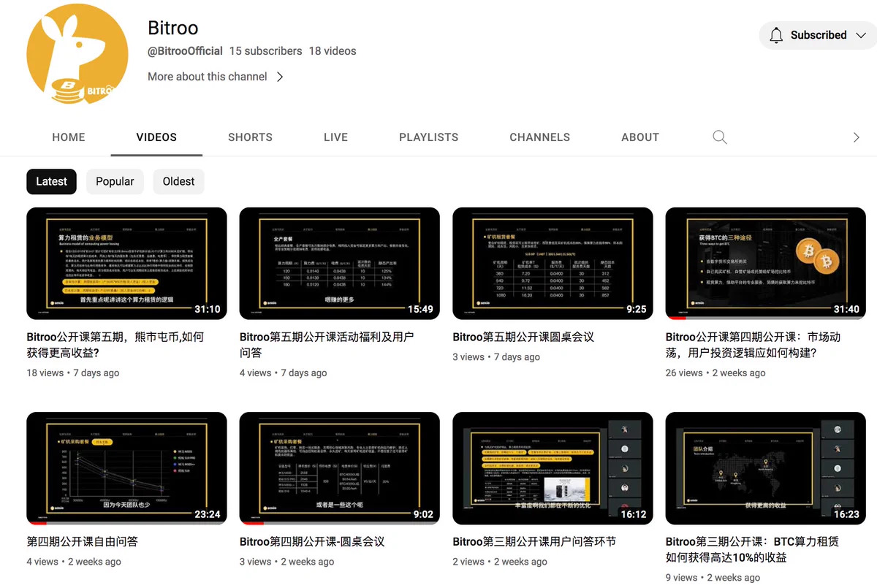Click the 15 subscribers count

[x=265, y=51]
